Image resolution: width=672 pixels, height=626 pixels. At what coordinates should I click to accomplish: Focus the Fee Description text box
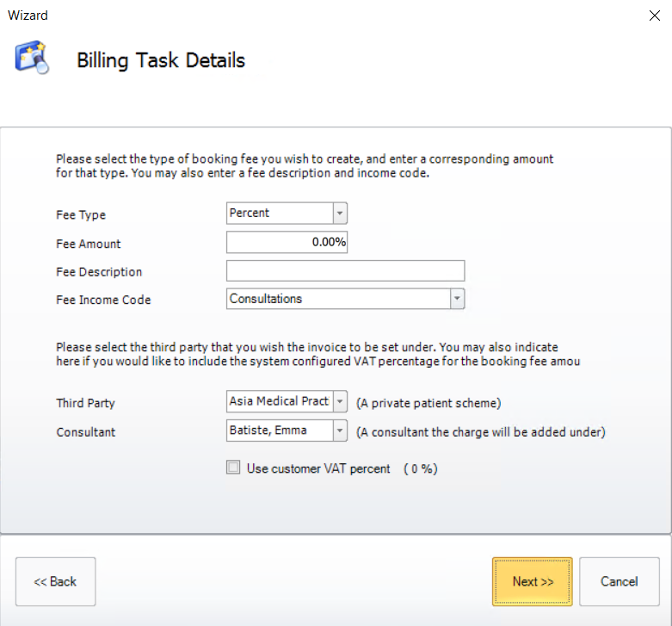coord(345,271)
